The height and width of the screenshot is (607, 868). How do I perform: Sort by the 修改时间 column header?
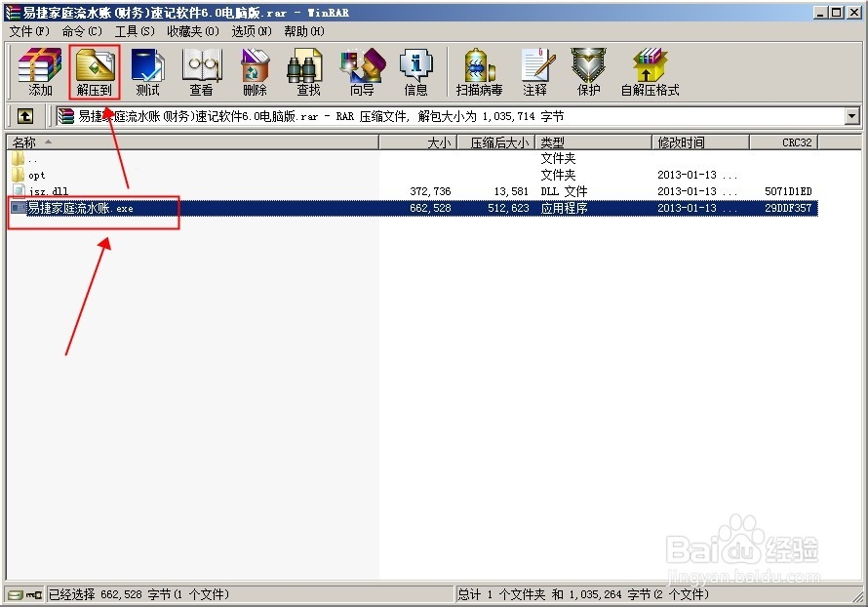click(700, 142)
